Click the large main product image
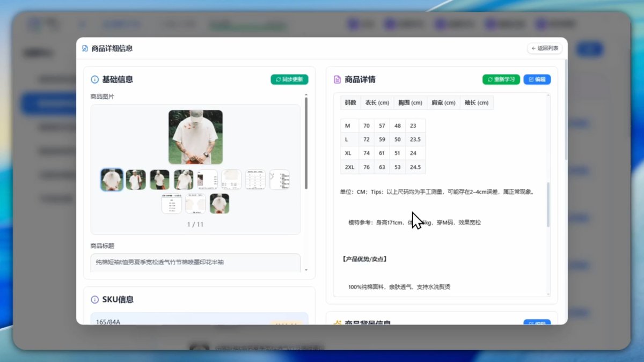The image size is (644, 362). 195,137
